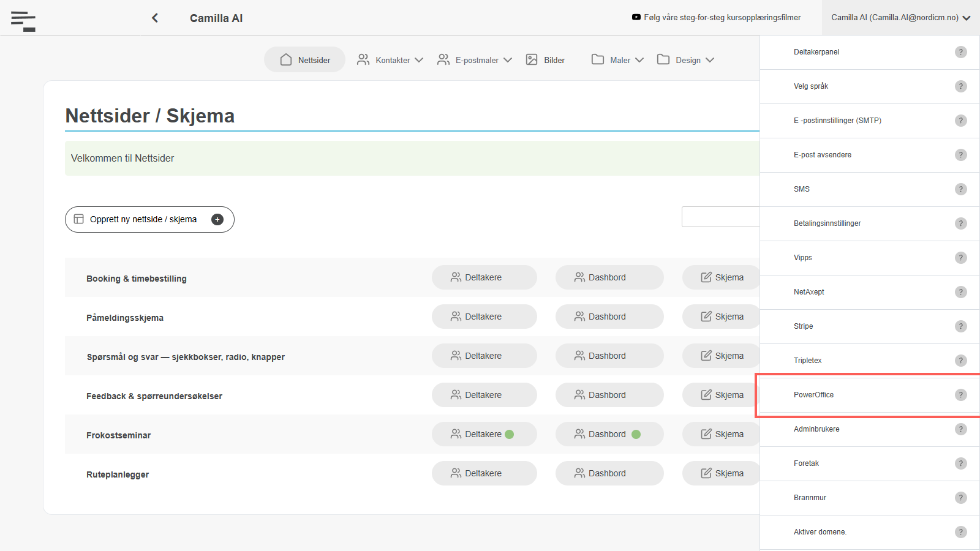The width and height of the screenshot is (980, 551).
Task: Open Dashbord for Booking & timebestilling
Action: click(609, 277)
